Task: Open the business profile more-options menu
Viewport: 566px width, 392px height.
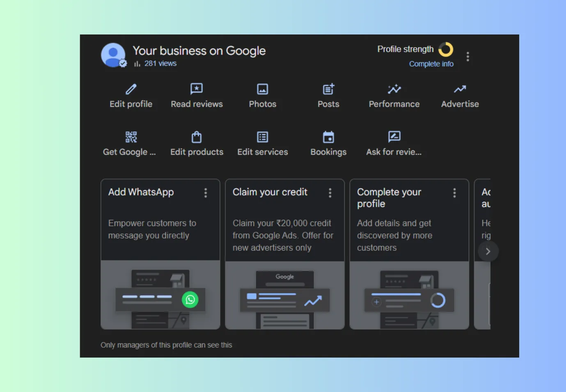Action: tap(467, 57)
